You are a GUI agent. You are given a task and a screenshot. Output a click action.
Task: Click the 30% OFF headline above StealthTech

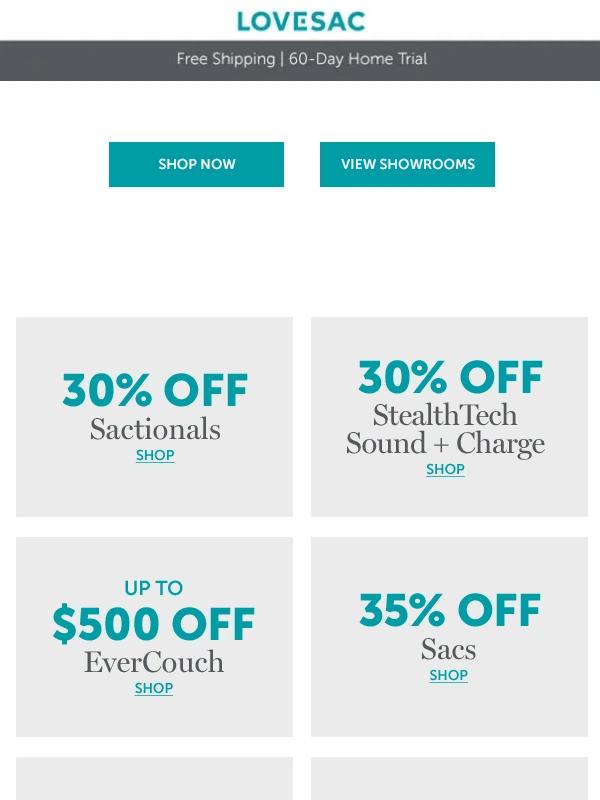pyautogui.click(x=450, y=378)
